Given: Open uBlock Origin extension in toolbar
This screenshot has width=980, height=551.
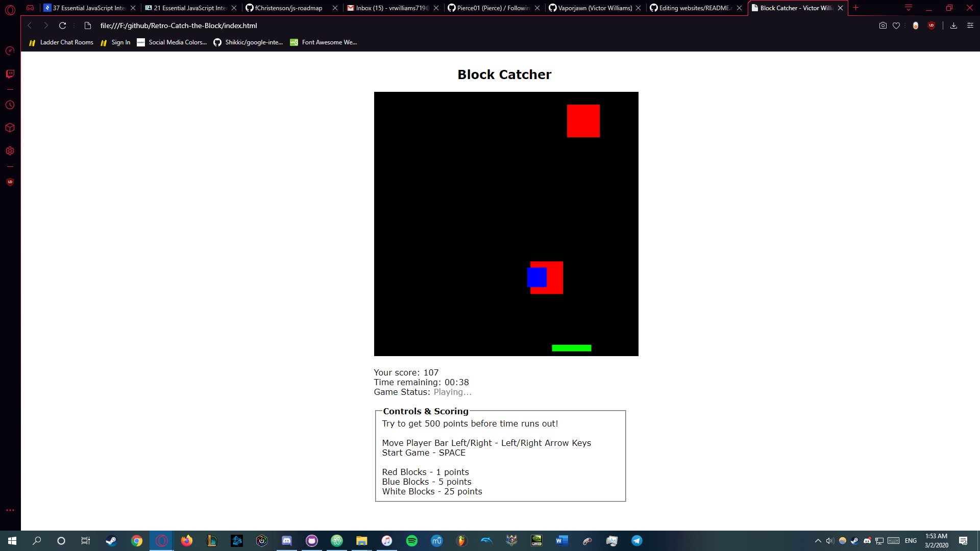Looking at the screenshot, I should click(x=932, y=26).
